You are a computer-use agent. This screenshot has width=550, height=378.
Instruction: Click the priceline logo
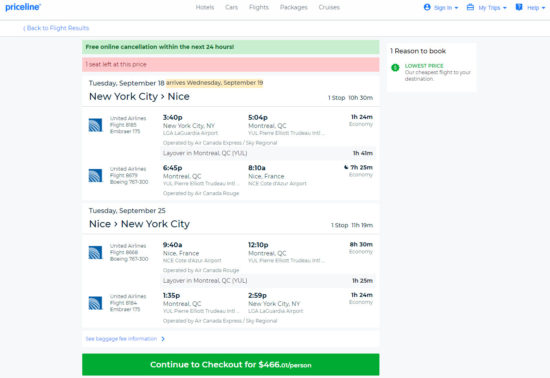23,7
